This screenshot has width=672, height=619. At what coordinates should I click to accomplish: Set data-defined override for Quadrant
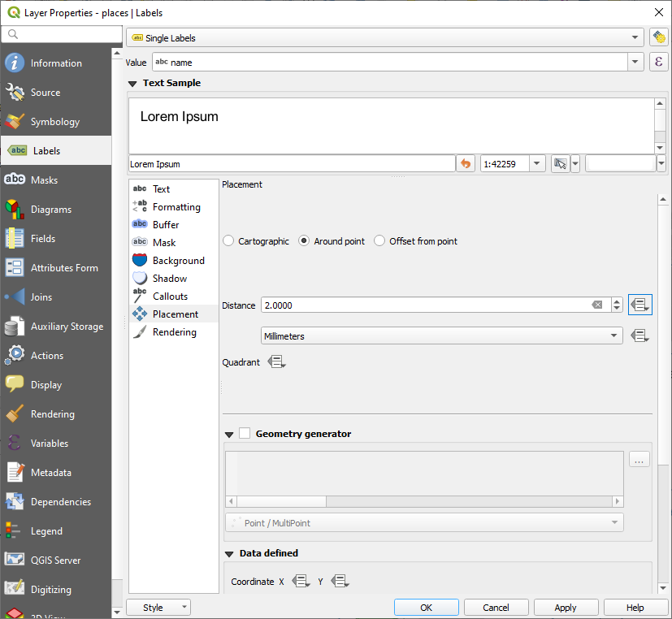point(277,361)
